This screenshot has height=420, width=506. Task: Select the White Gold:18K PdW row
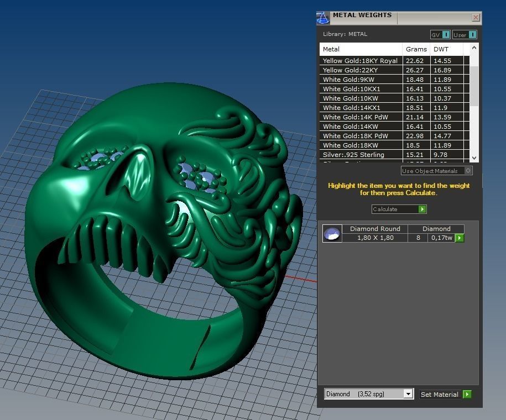[394, 136]
